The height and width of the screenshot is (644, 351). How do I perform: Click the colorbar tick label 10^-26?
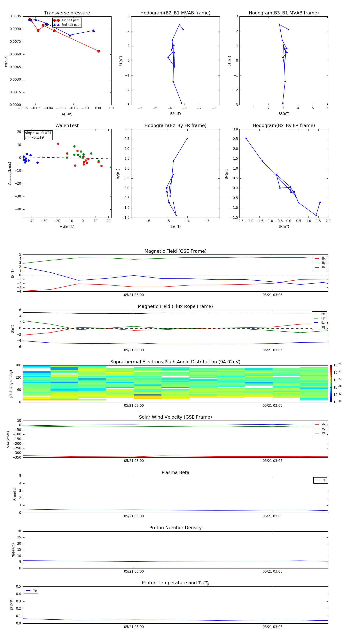click(337, 365)
